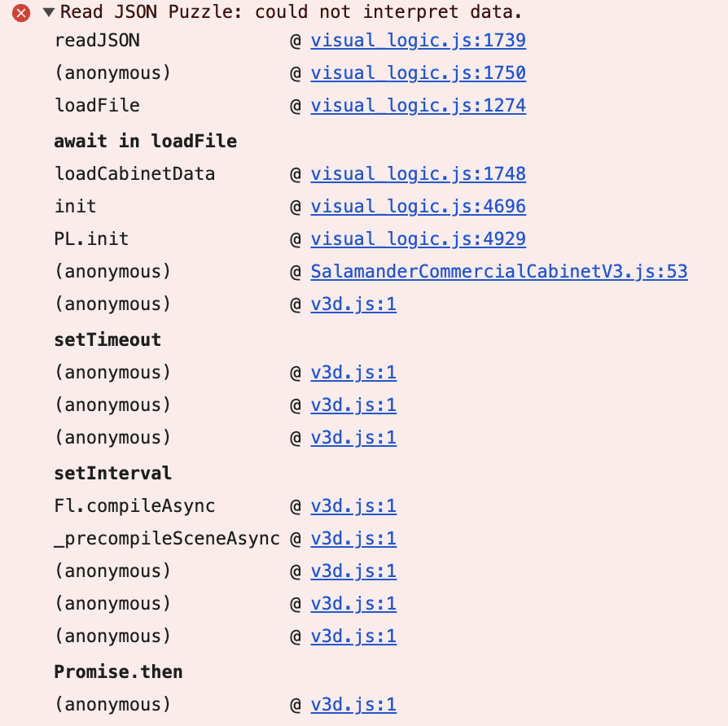The height and width of the screenshot is (726, 728).
Task: Open visual_logic.js:1739 for readJSON frame
Action: 418,41
